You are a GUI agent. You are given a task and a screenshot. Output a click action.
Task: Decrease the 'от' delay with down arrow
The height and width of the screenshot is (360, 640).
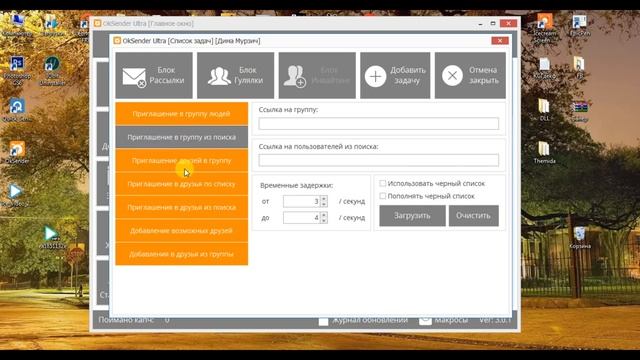(324, 204)
